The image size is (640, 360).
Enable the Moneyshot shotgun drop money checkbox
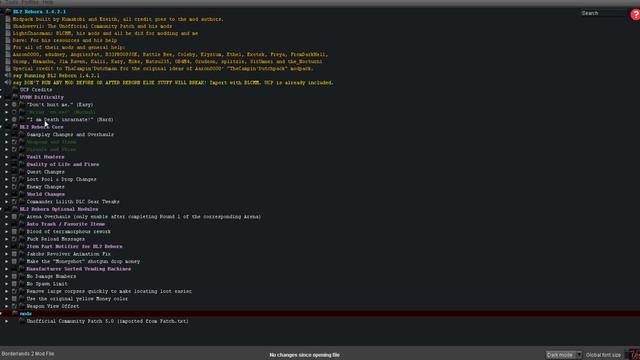(x=14, y=261)
